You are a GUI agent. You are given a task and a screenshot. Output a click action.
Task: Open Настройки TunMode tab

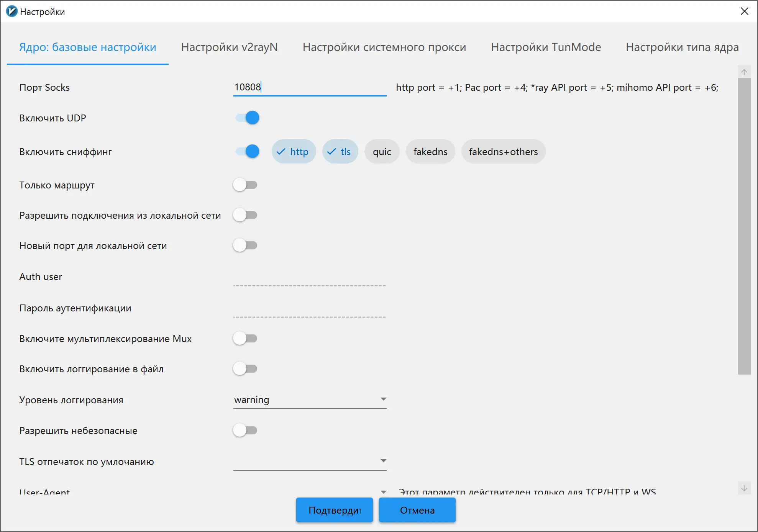546,47
